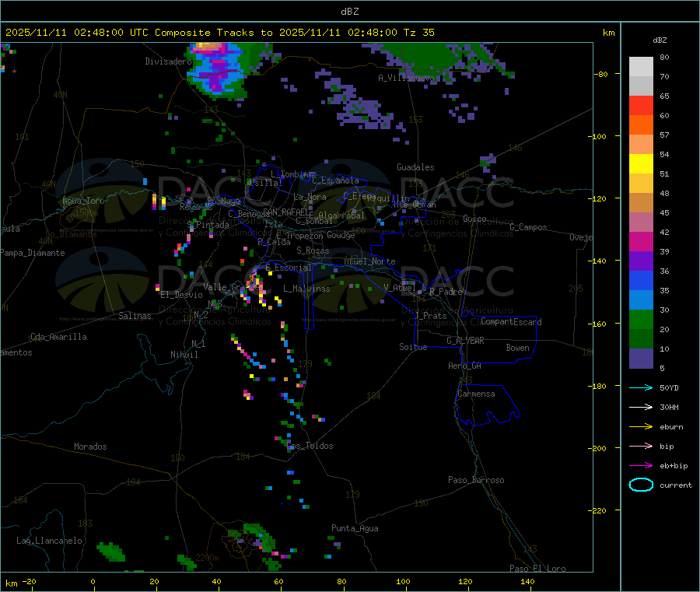Click the Agua_Toro map label
The image size is (700, 592).
pos(83,201)
